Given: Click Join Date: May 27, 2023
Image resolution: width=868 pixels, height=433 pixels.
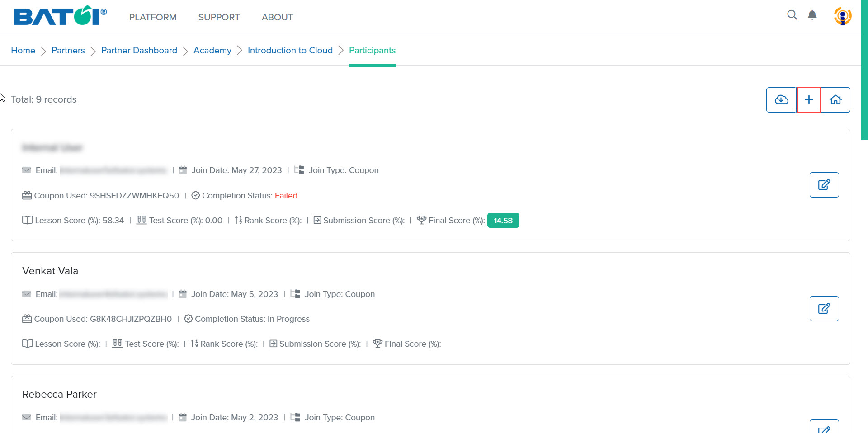Looking at the screenshot, I should coord(236,170).
